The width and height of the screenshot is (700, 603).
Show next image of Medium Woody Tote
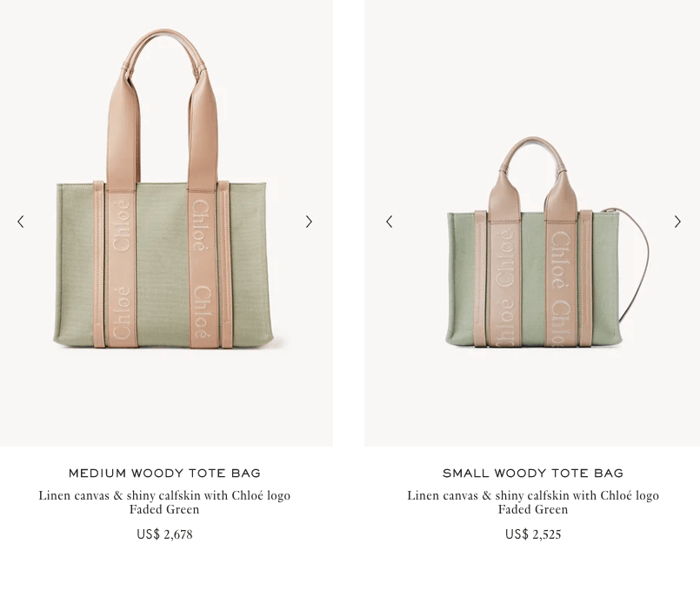pyautogui.click(x=309, y=222)
